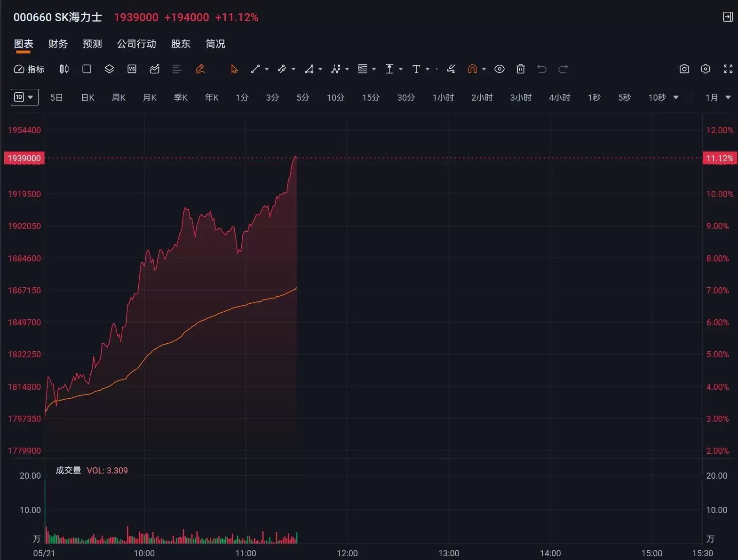The image size is (738, 560).
Task: Open chart settings gear icon
Action: click(x=706, y=69)
